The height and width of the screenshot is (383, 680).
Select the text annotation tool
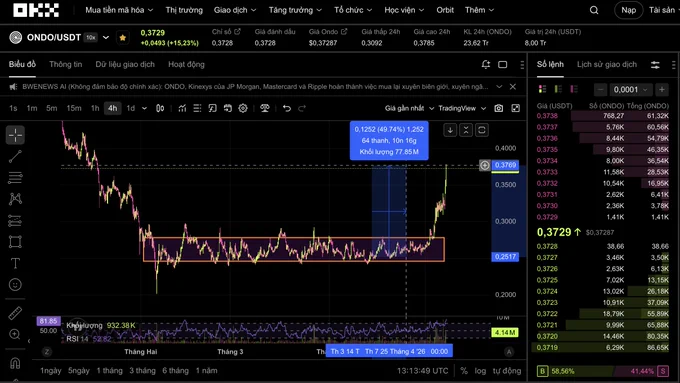15,263
